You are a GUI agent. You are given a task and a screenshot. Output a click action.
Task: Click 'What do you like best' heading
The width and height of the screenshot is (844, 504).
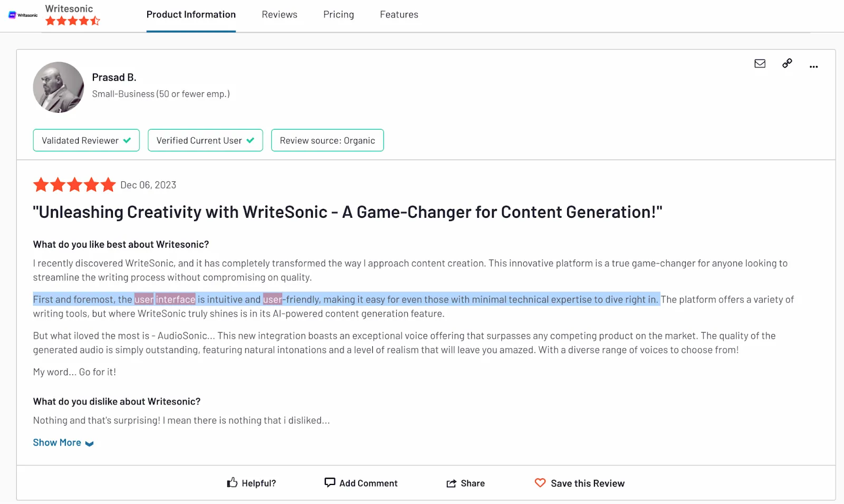[121, 245]
